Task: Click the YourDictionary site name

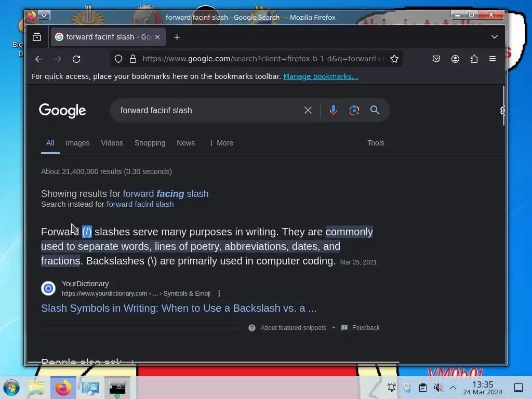Action: [85, 284]
